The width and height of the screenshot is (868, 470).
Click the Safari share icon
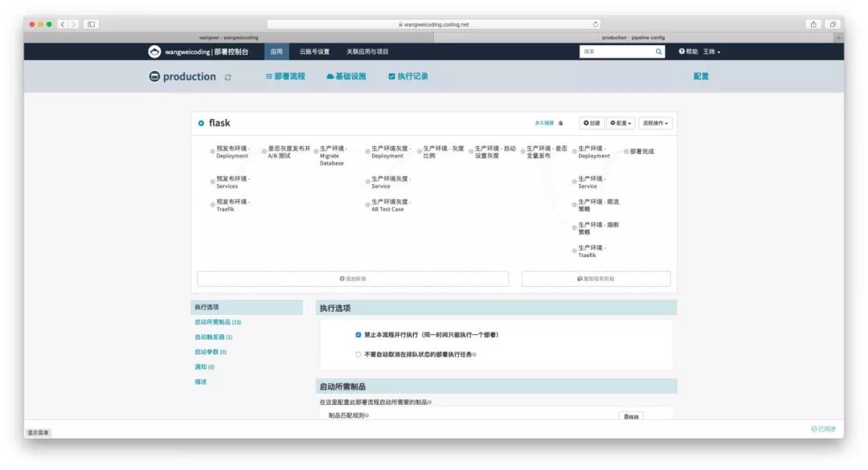point(813,24)
